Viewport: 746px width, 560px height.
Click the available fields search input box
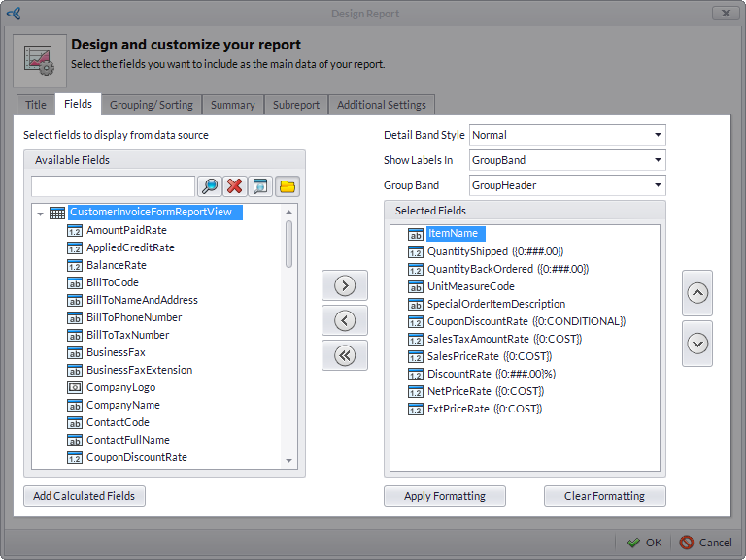click(113, 185)
